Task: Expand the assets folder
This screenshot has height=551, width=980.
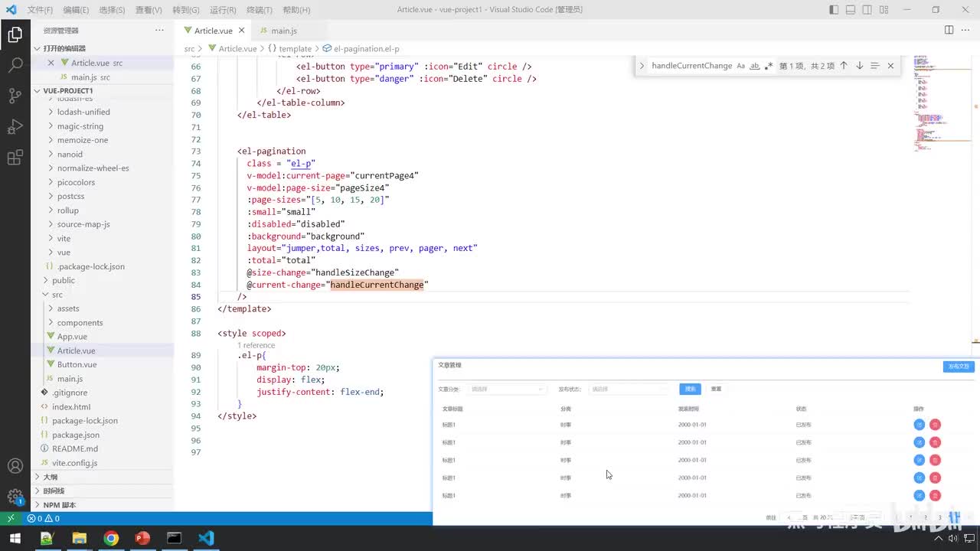Action: tap(51, 308)
